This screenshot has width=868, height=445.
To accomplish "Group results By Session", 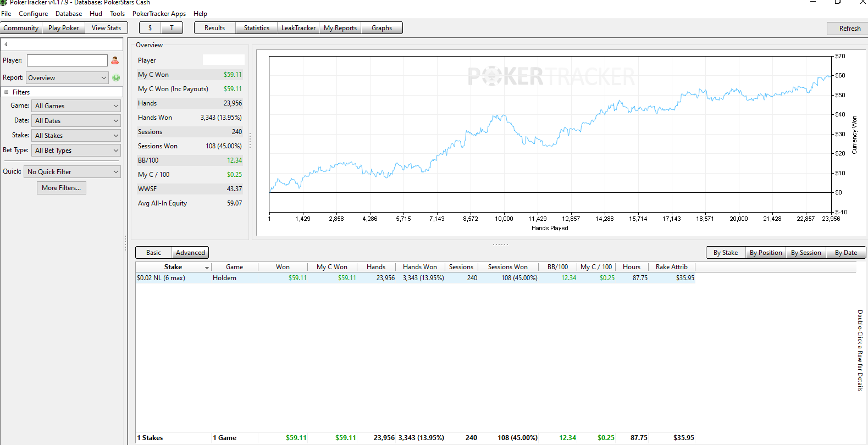I will [x=806, y=253].
